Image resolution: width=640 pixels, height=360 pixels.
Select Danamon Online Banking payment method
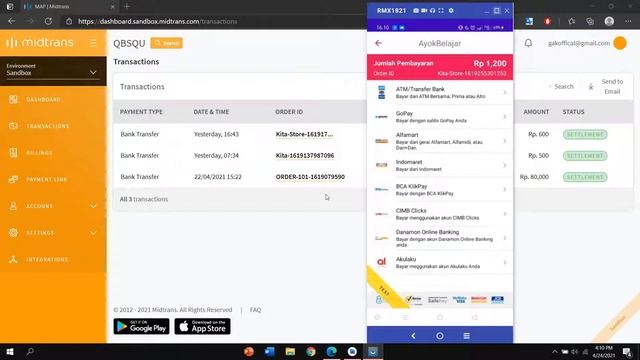click(x=440, y=238)
